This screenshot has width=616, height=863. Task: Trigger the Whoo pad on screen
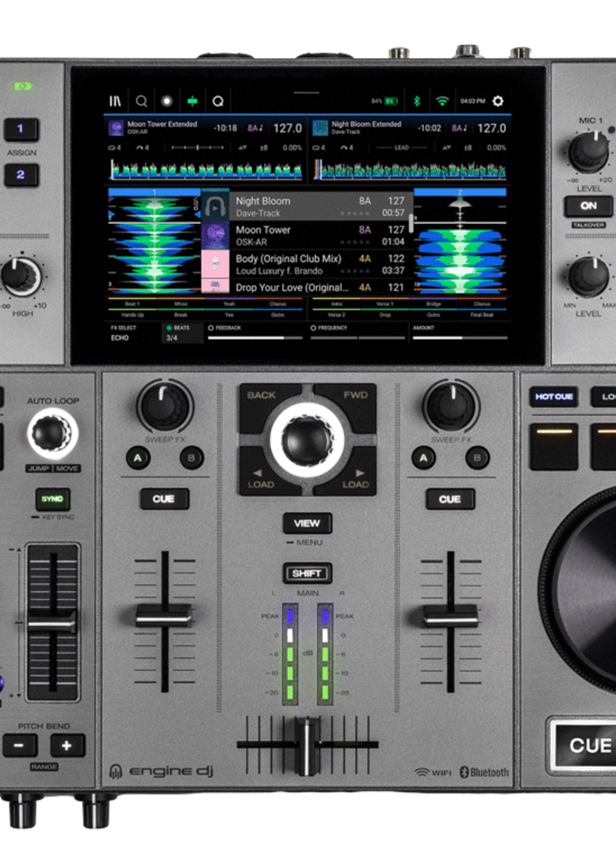coord(180,303)
